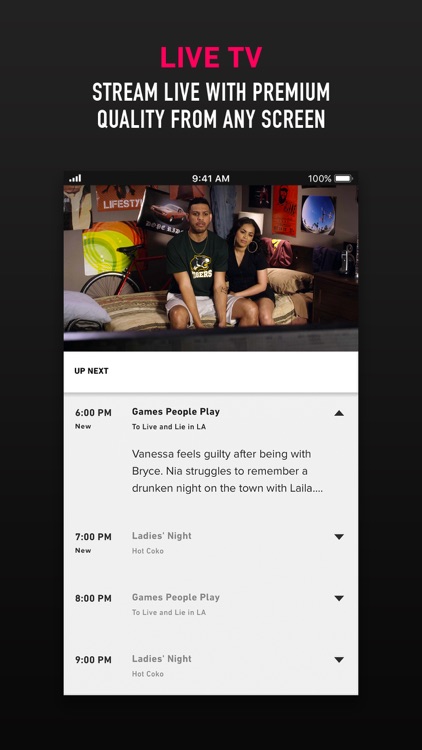422x750 pixels.
Task: Tap the 'Stream live with premium quality' tagline
Action: 211,106
